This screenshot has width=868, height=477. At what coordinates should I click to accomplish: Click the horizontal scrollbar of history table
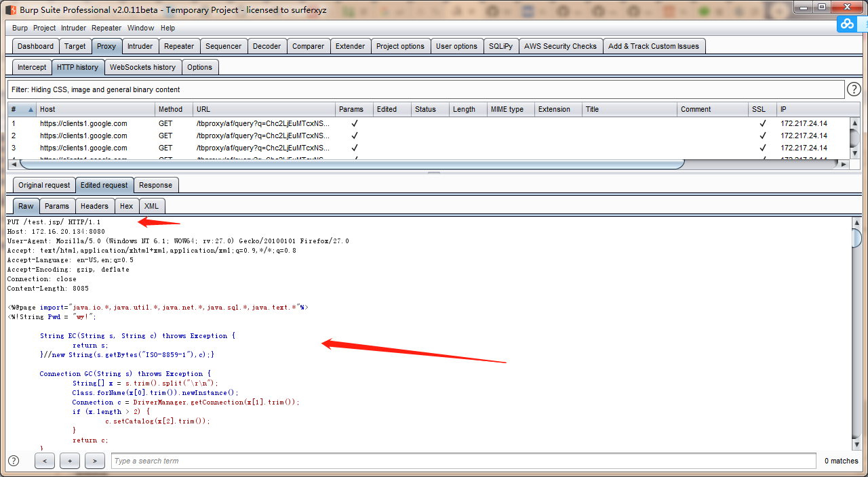pos(353,164)
